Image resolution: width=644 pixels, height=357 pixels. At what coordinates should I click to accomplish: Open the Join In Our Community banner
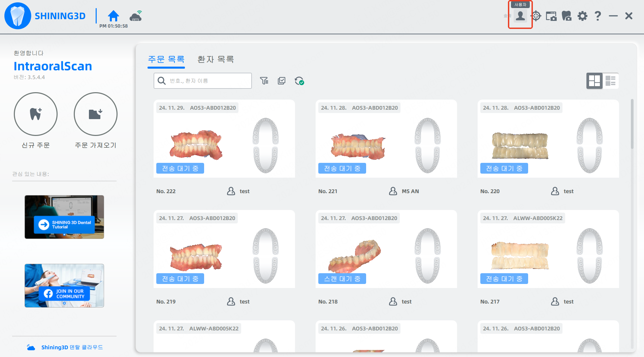(x=64, y=286)
